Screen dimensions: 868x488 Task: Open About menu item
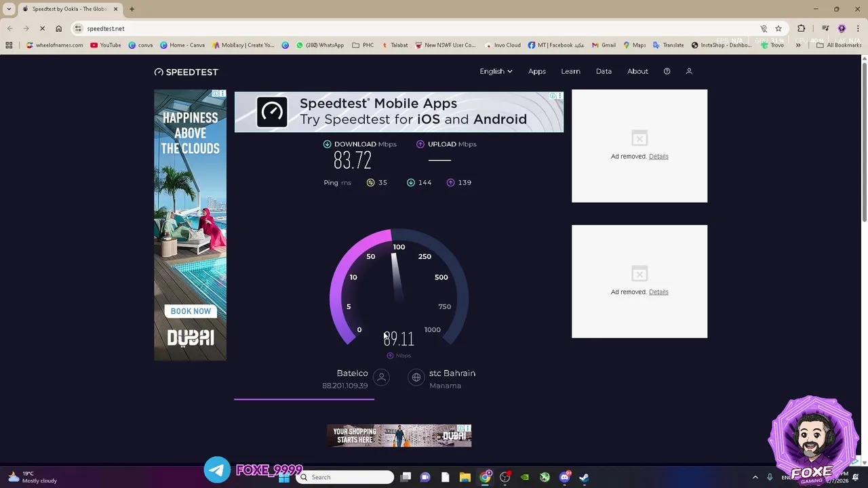[x=637, y=71]
